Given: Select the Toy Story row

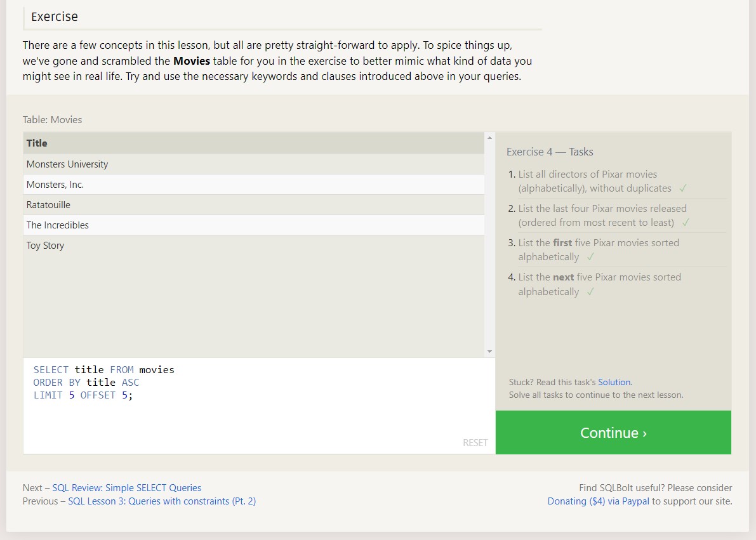Looking at the screenshot, I should [x=254, y=246].
